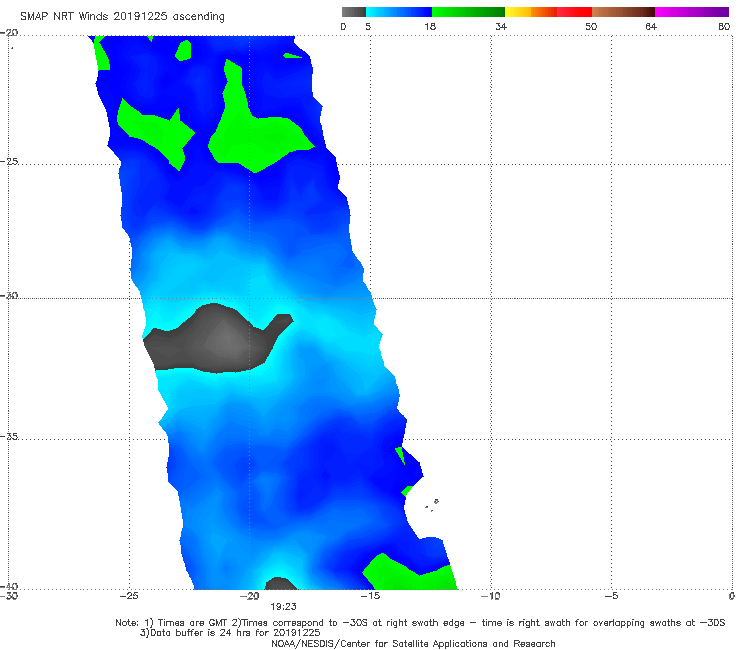Screen dimensions: 740x650
Task: Click the longitude axis label '-15'
Action: tap(370, 596)
